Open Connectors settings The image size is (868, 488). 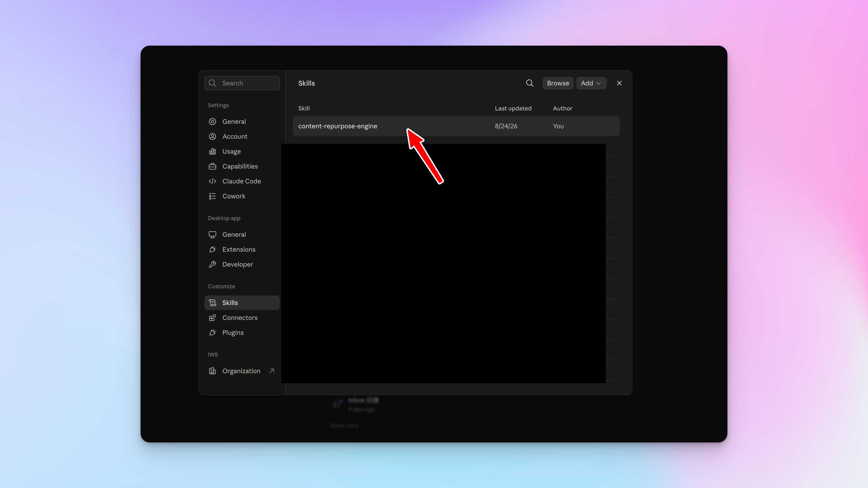[x=240, y=318]
